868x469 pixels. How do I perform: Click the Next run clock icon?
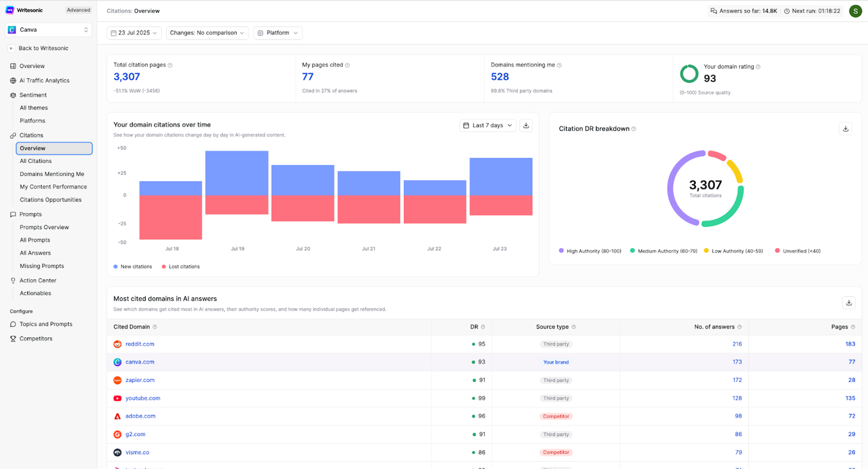(787, 11)
